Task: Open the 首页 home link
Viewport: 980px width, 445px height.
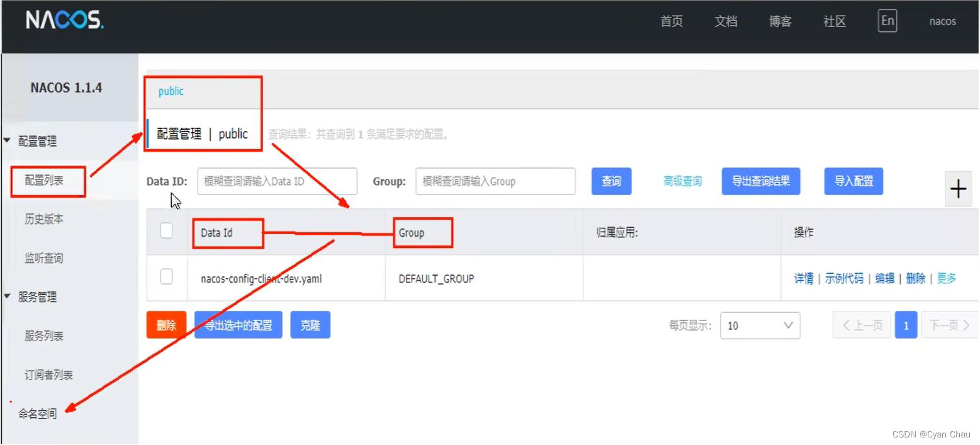Action: click(x=672, y=21)
